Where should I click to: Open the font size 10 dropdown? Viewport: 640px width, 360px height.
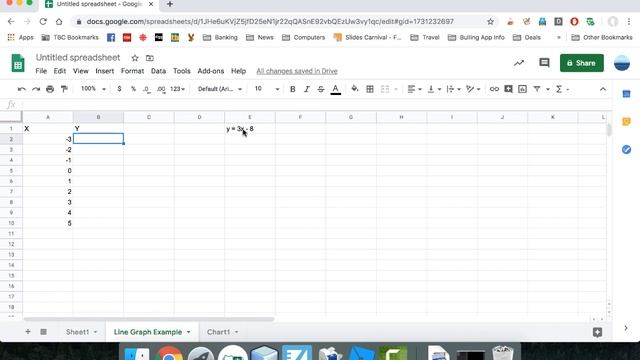coord(267,89)
